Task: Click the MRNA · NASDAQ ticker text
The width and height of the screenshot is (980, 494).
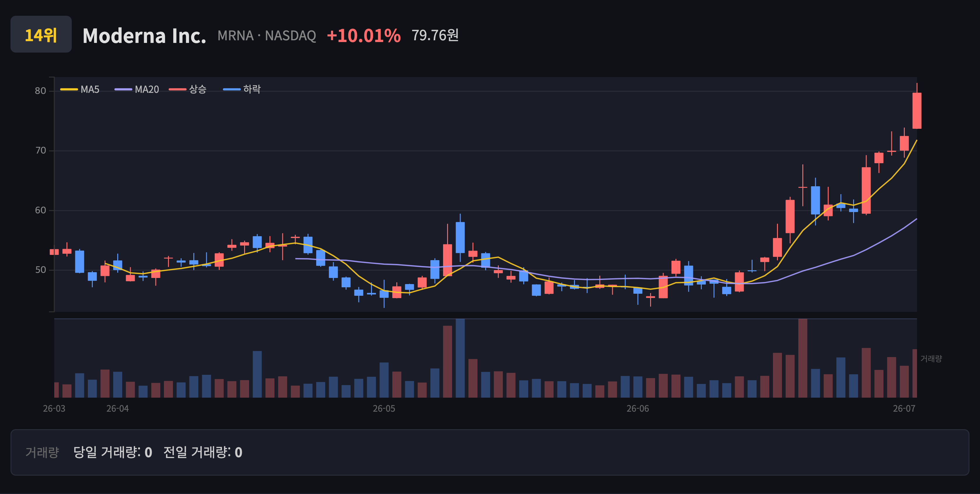Action: point(267,36)
